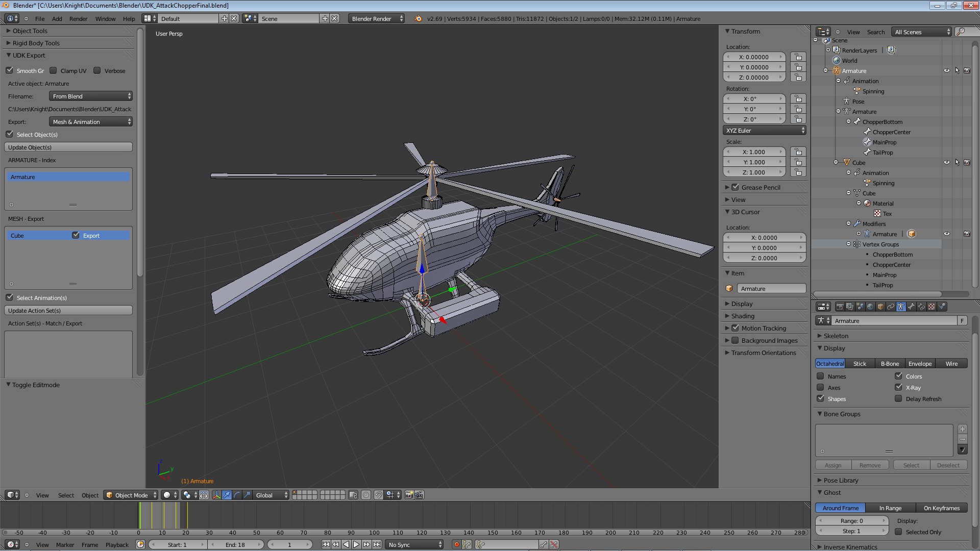Viewport: 980px width, 551px height.
Task: Click the Octahedral bone display icon
Action: [829, 363]
